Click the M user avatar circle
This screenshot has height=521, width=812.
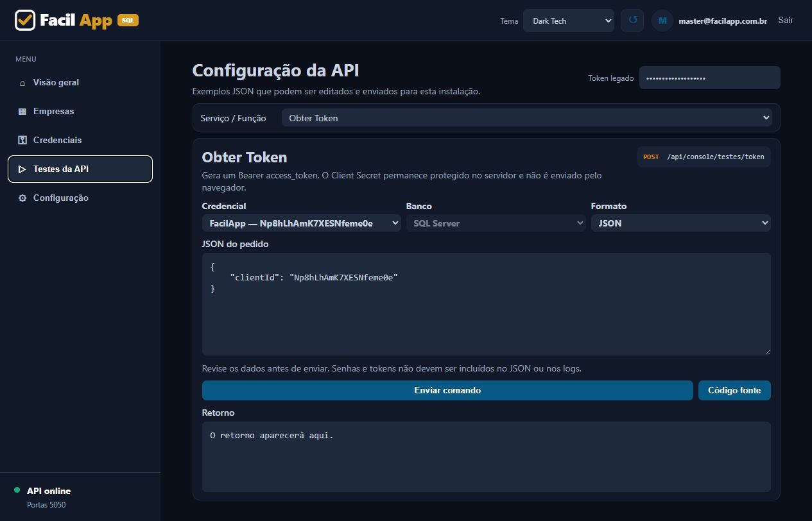(x=662, y=21)
